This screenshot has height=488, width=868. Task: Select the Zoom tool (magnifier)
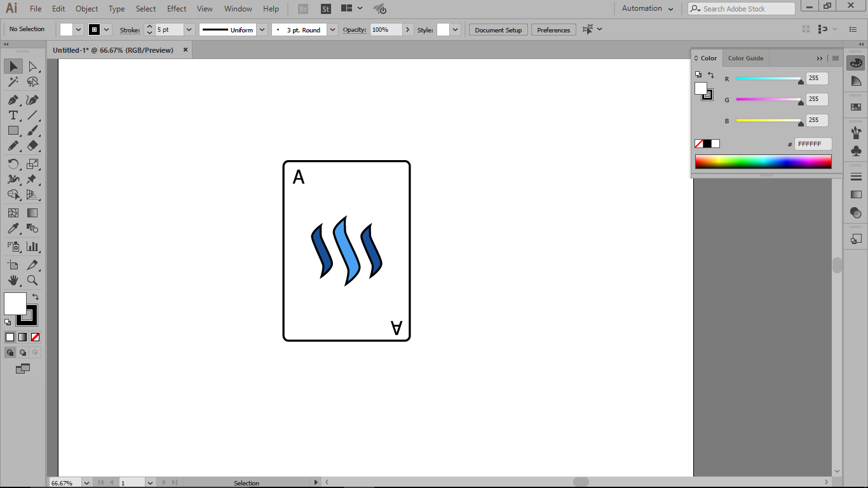click(32, 280)
